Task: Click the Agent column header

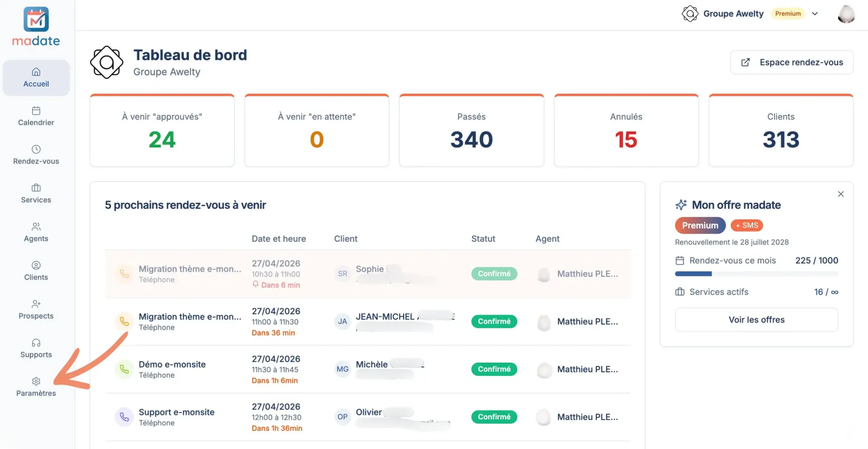Action: tap(547, 239)
